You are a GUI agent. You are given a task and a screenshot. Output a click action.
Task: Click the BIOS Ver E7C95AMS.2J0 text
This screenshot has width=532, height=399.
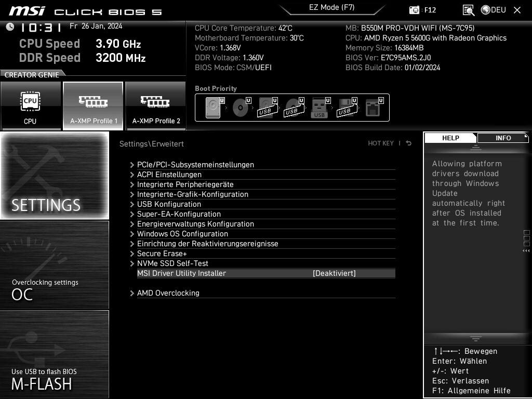[x=388, y=58]
